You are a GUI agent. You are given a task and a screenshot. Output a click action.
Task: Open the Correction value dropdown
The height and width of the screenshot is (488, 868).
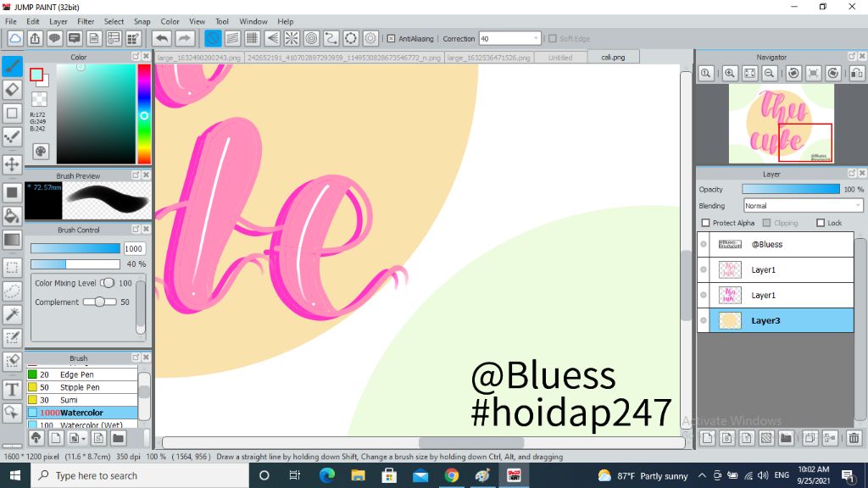click(536, 39)
